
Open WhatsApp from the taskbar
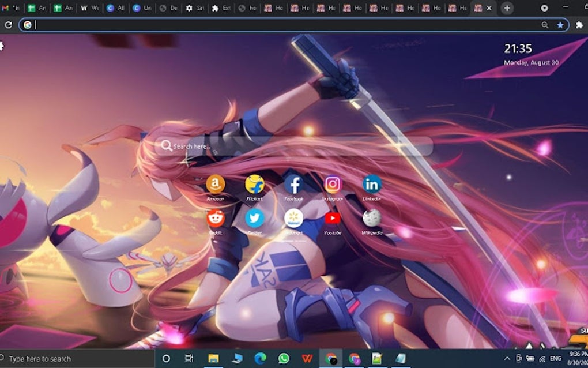pos(284,359)
